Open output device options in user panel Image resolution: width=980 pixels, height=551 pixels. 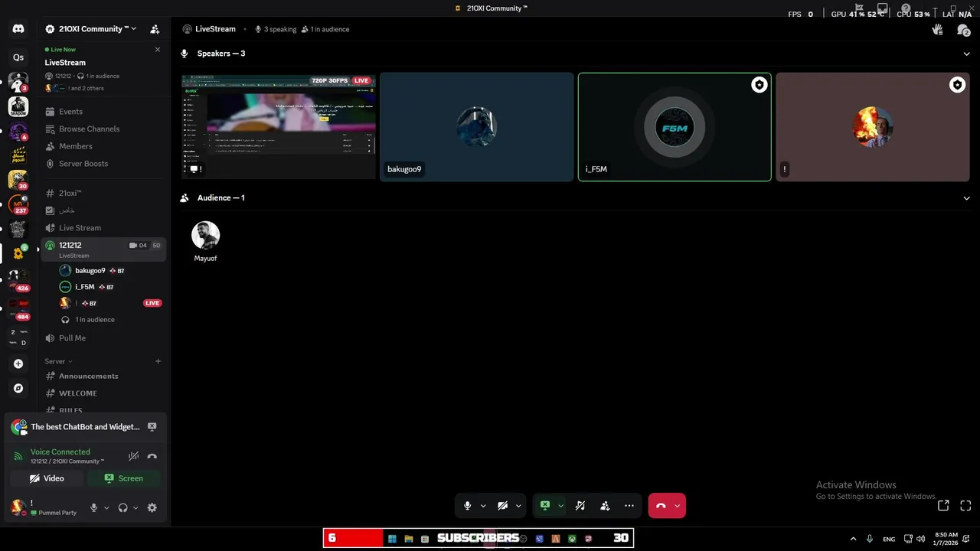(x=136, y=507)
